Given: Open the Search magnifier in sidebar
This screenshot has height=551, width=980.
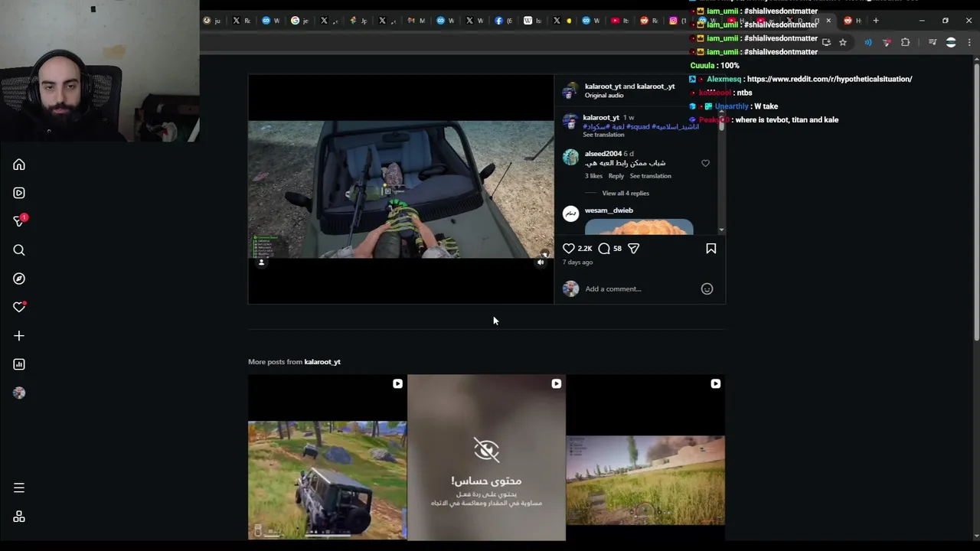Looking at the screenshot, I should tap(19, 250).
